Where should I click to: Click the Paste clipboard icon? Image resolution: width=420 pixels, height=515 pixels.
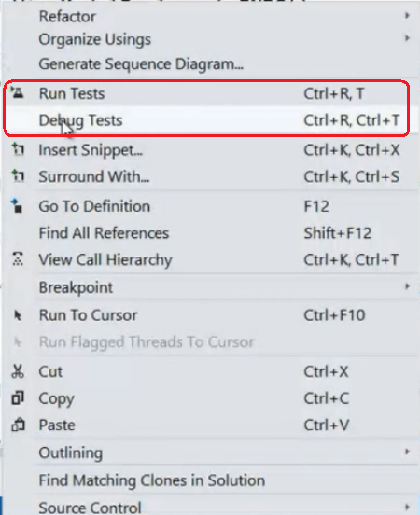pyautogui.click(x=18, y=425)
